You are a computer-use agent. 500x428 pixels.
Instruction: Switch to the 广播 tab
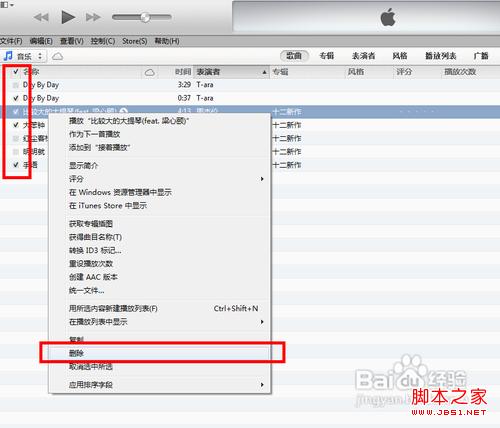481,56
